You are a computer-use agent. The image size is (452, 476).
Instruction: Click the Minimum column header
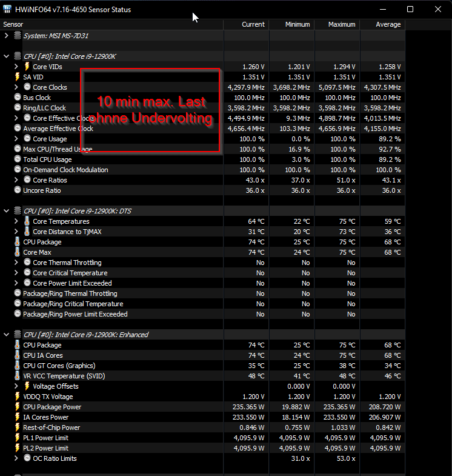[x=292, y=24]
